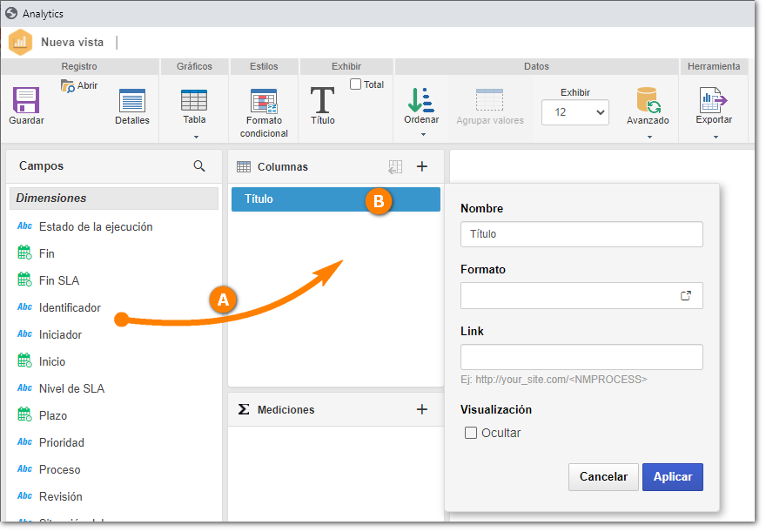
Task: Click calendar icon next to Inicio
Action: [24, 360]
